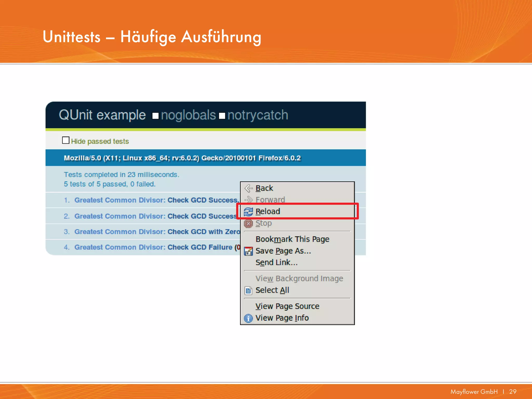Select Reload in the context menu
Viewport: 532px width, 399px height.
(x=297, y=211)
